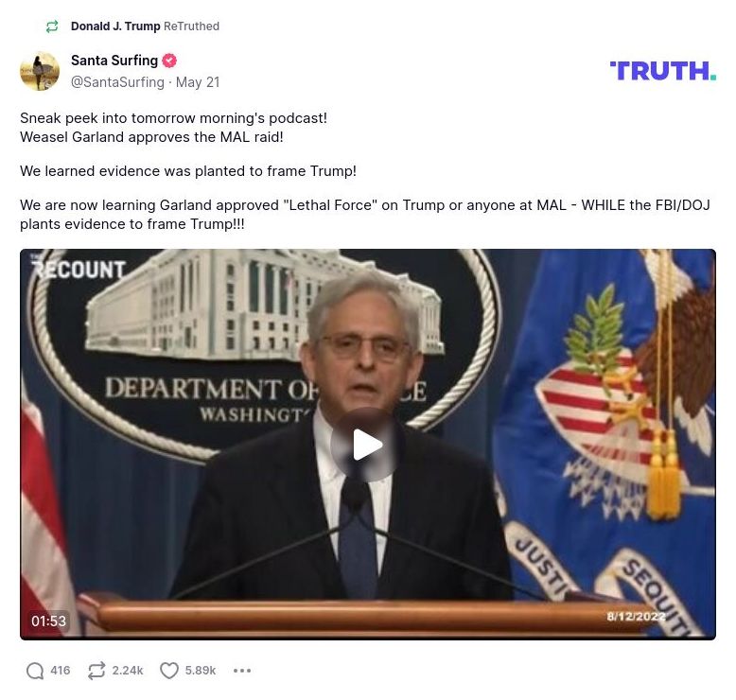The width and height of the screenshot is (736, 700).
Task: Open the May 21 post timestamp
Action: coord(198,82)
